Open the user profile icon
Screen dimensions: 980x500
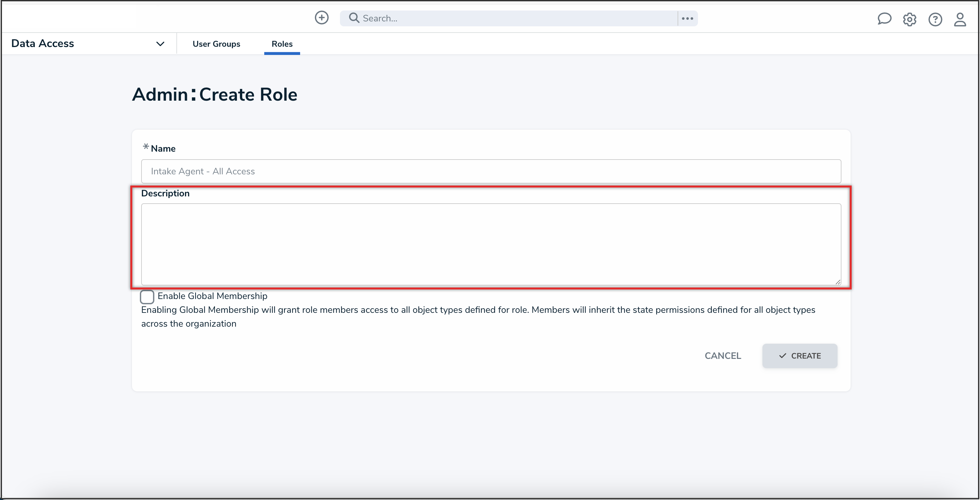(960, 20)
